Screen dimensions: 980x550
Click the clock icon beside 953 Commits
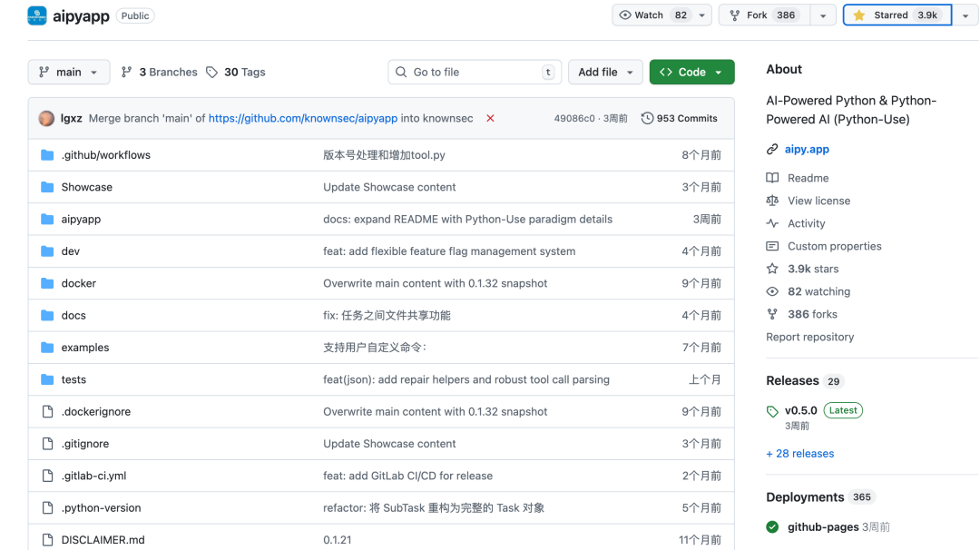pos(648,118)
